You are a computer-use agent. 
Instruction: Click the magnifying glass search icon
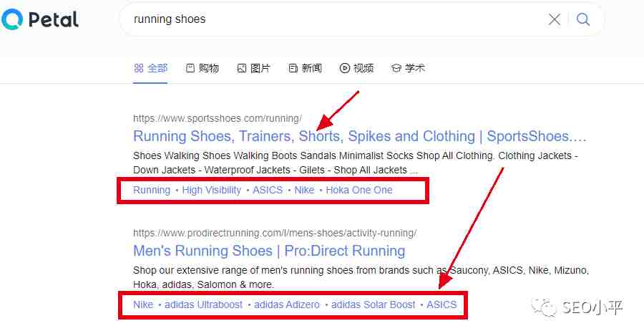pyautogui.click(x=582, y=19)
